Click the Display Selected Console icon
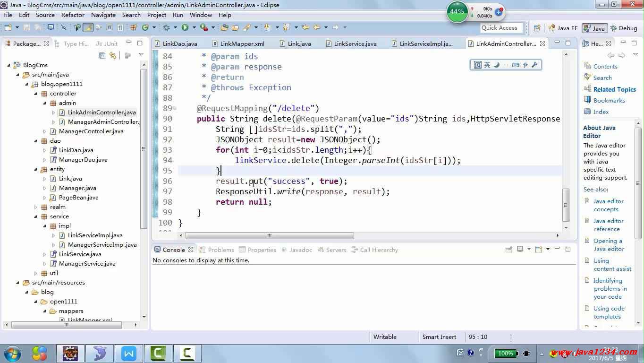 point(520,250)
